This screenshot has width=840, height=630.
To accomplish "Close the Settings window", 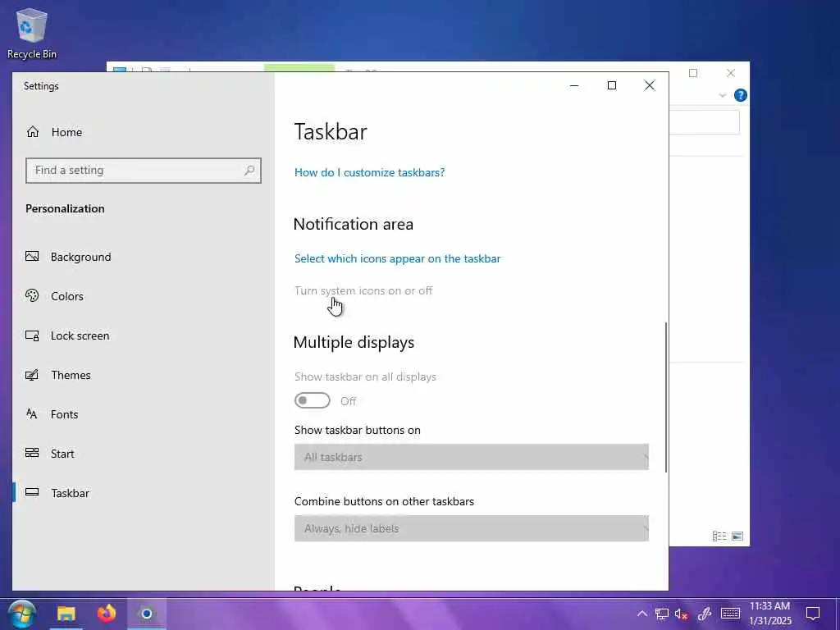I will pyautogui.click(x=650, y=85).
